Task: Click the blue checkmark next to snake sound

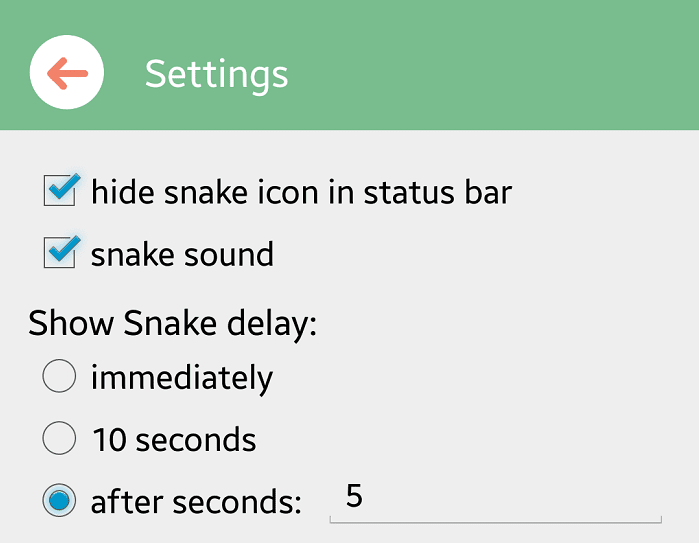Action: click(x=64, y=248)
